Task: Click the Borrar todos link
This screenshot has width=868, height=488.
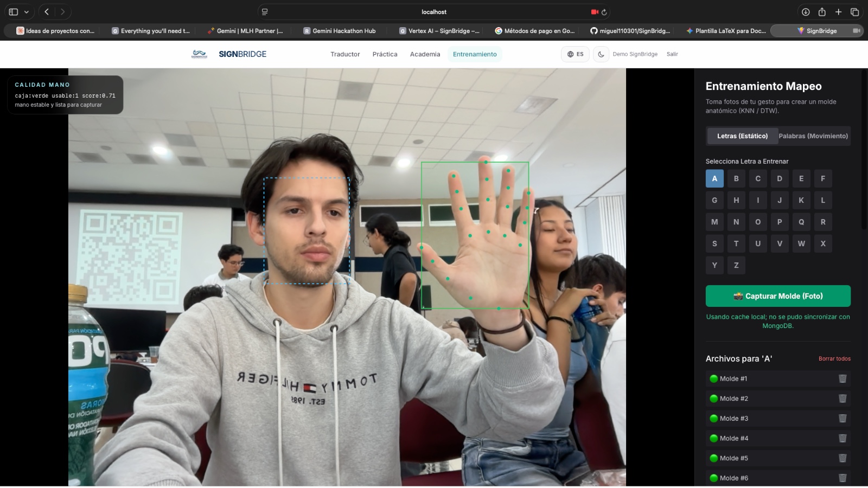Action: (834, 359)
